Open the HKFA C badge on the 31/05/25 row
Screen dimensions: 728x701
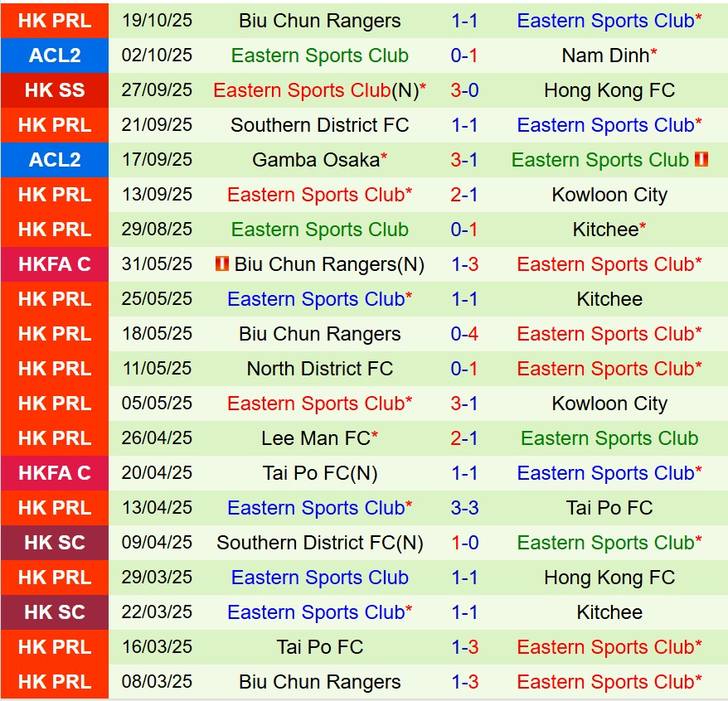tap(55, 264)
